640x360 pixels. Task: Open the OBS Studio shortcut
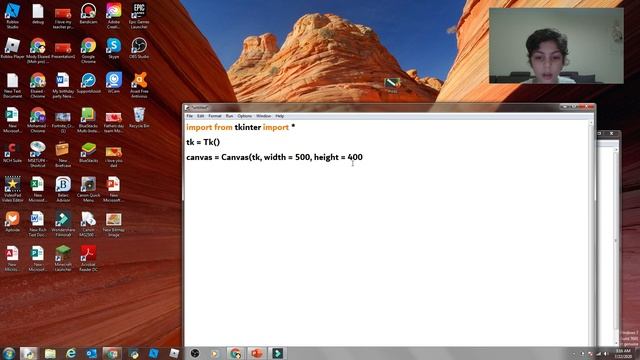pyautogui.click(x=139, y=49)
